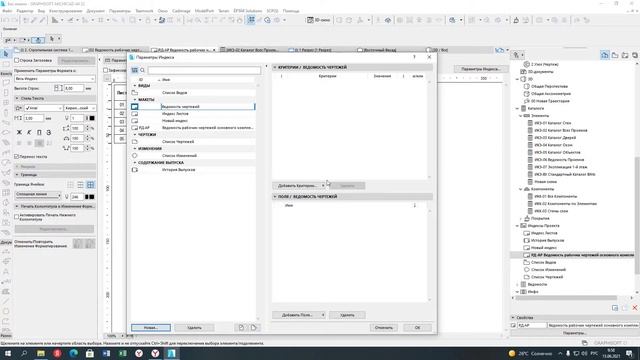The height and width of the screenshot is (360, 640).
Task: Open the 'Добавить Поля...' dropdown button
Action: (299, 315)
